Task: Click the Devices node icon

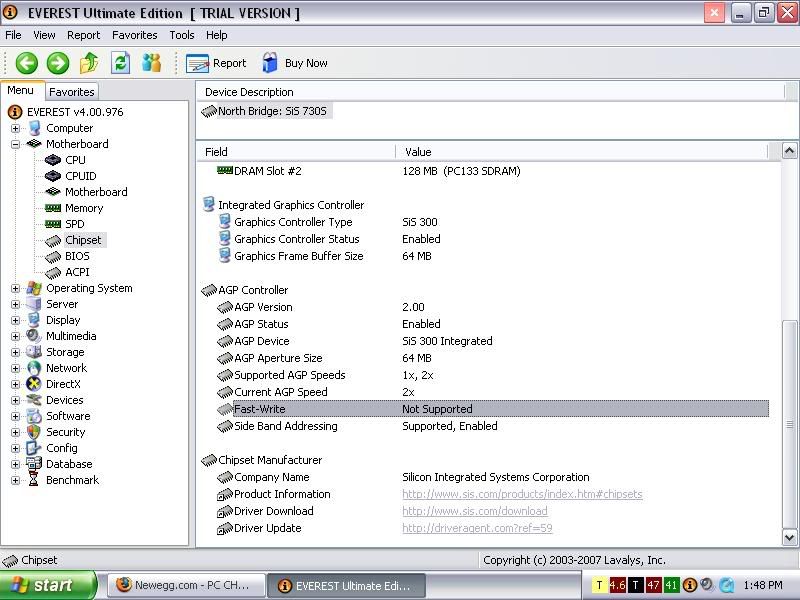Action: point(34,400)
